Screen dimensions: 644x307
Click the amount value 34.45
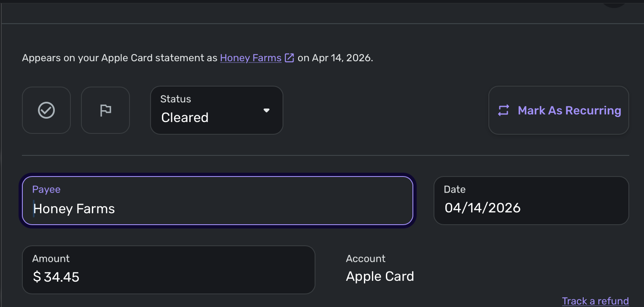[x=62, y=277]
